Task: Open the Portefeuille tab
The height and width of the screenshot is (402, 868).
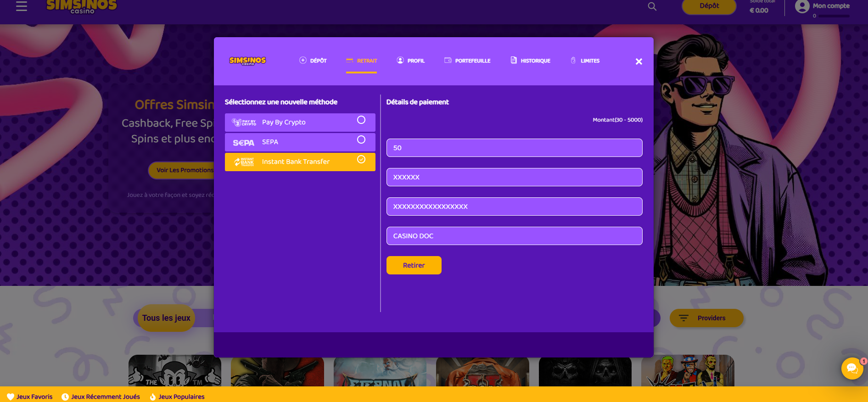Action: click(467, 61)
